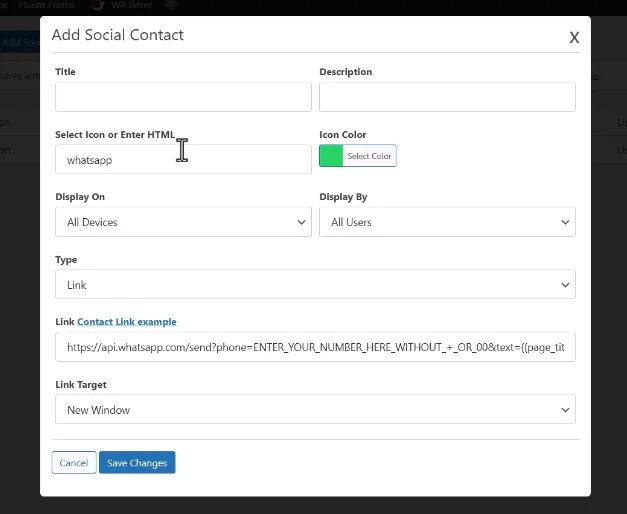The height and width of the screenshot is (514, 627).
Task: Click the Title input field
Action: click(x=183, y=97)
